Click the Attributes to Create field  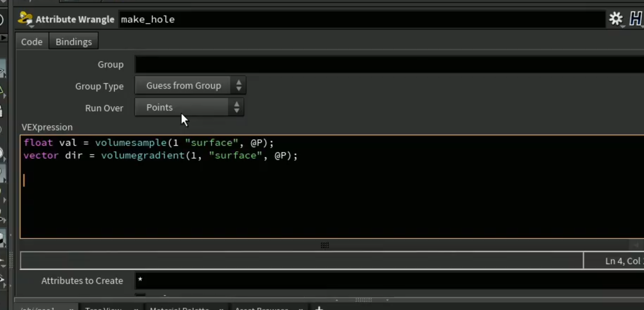(x=390, y=281)
